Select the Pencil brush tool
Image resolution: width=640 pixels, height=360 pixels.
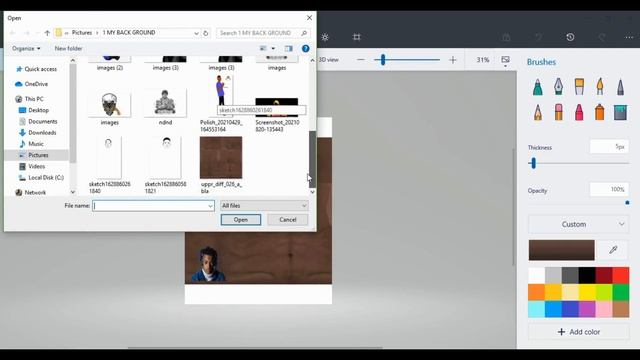[x=538, y=112]
